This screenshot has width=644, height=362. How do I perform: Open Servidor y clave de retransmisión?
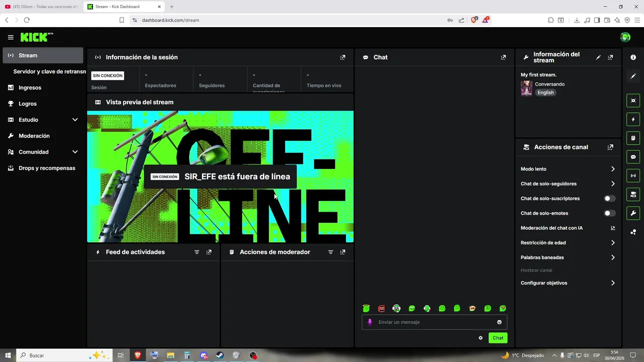49,71
